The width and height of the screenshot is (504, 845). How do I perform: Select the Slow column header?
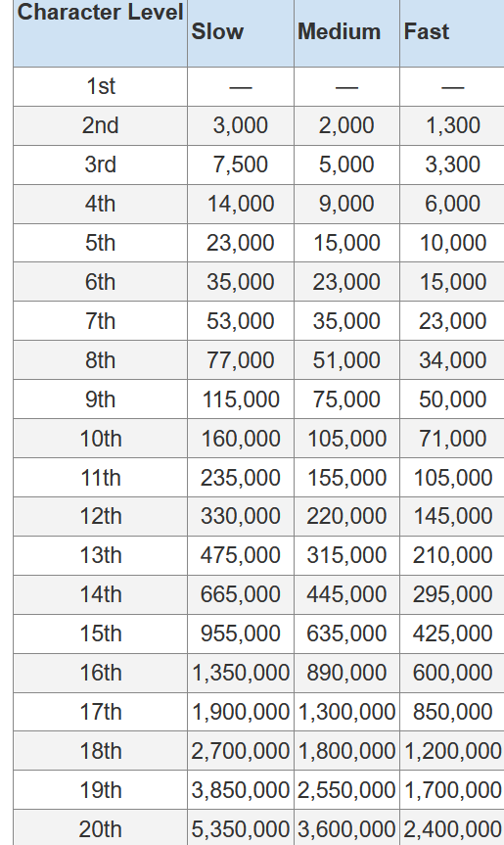(x=217, y=31)
